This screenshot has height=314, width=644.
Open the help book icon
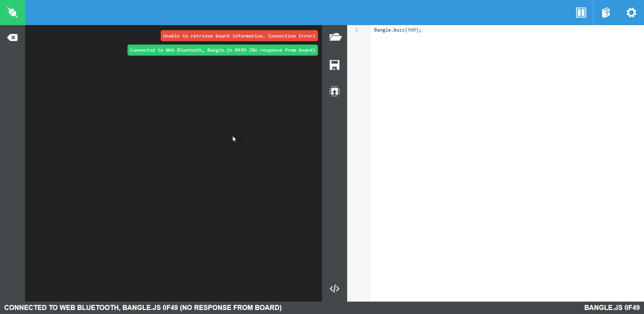606,13
